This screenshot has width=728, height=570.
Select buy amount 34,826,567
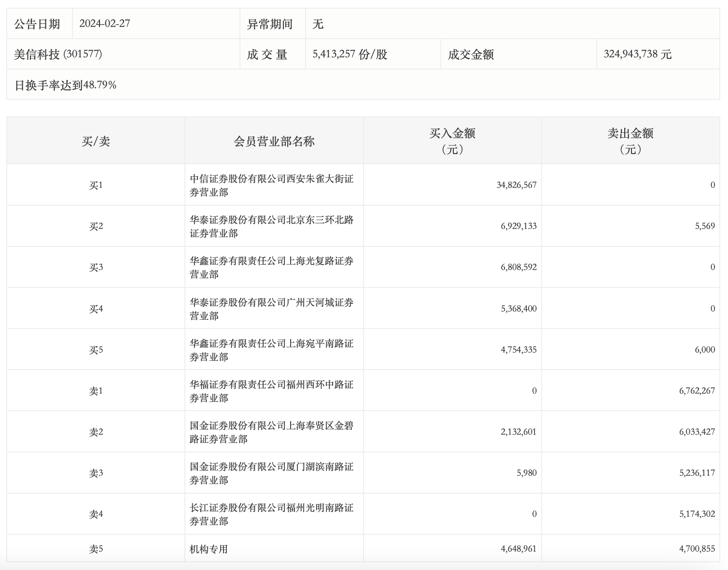517,185
